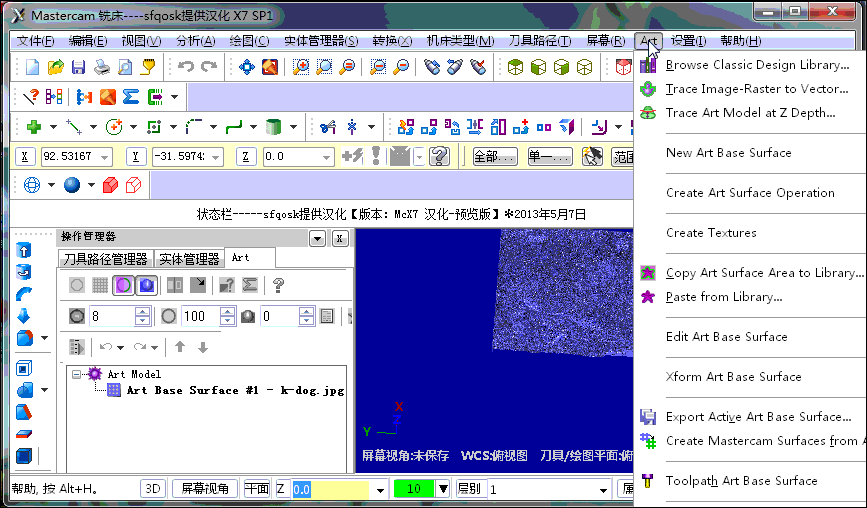
Task: Toggle the purple circle mode button in Art panel
Action: pos(123,285)
